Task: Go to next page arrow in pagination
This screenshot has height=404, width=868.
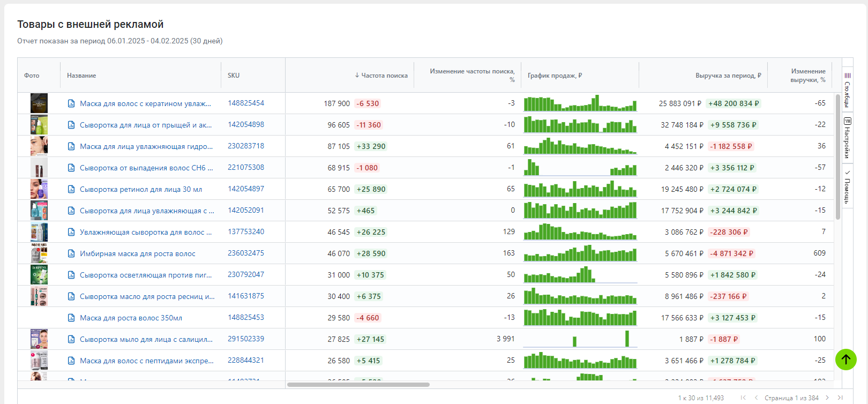Action: (827, 398)
